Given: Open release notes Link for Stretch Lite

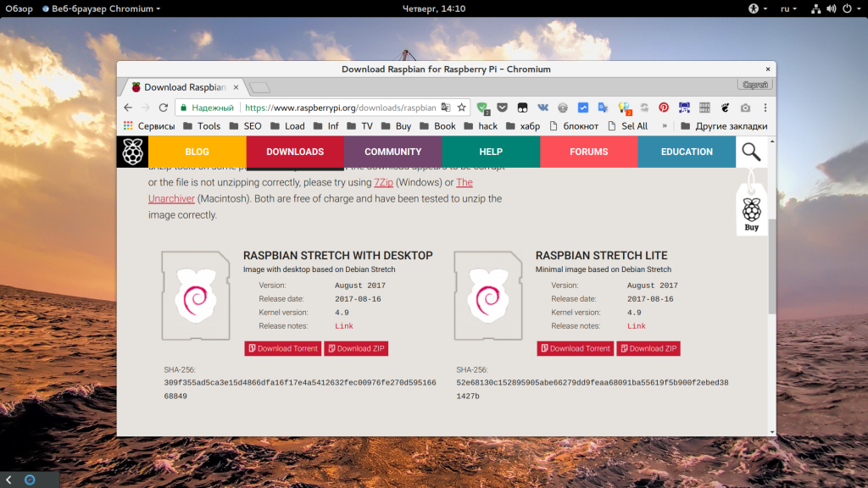Looking at the screenshot, I should [636, 326].
